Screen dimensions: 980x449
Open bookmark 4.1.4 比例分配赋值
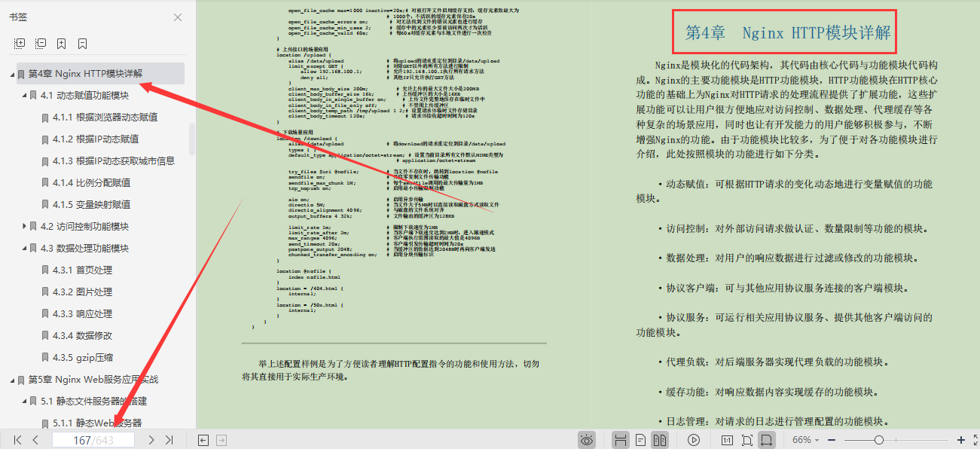[x=91, y=183]
